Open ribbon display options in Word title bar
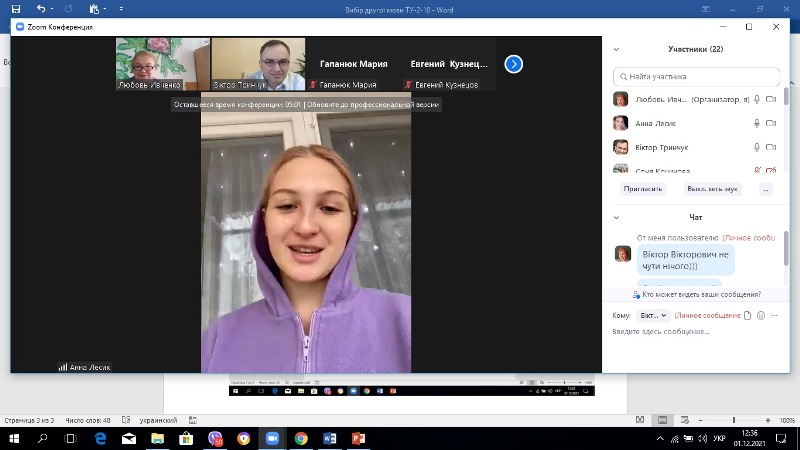This screenshot has height=450, width=800. coord(706,9)
